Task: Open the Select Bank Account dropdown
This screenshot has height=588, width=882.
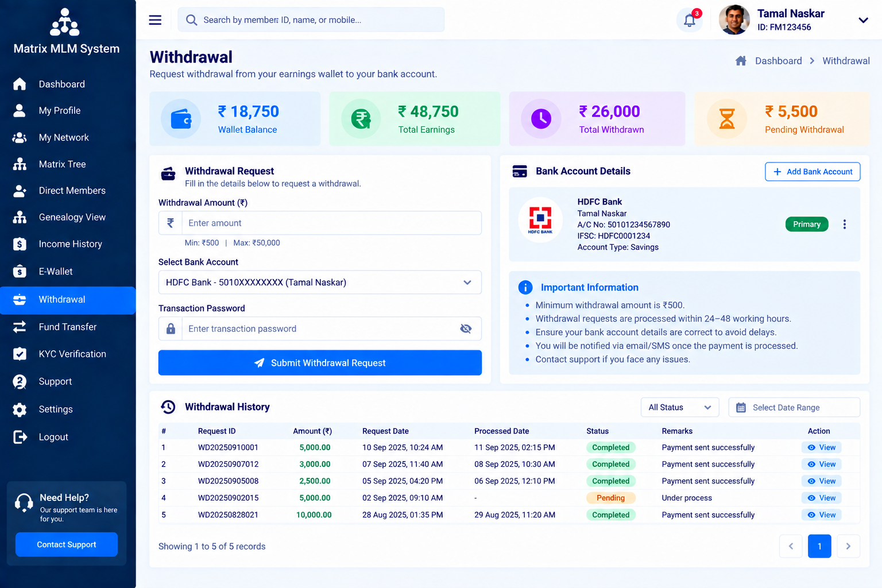Action: click(x=320, y=283)
